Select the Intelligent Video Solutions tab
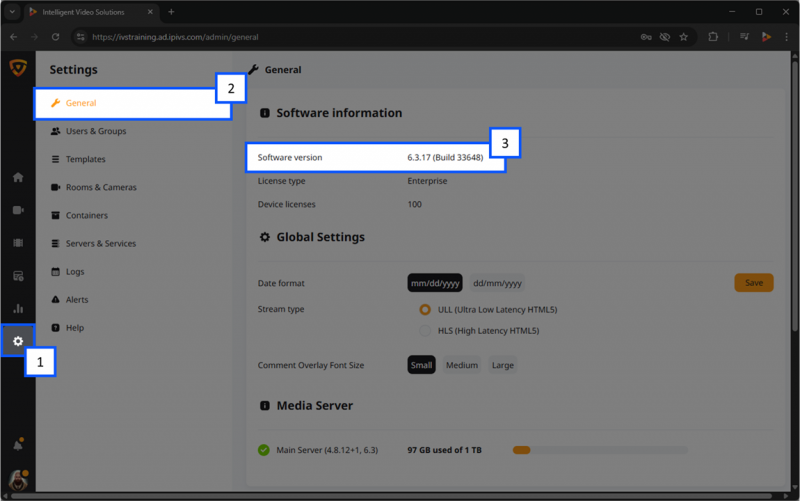 (x=92, y=12)
